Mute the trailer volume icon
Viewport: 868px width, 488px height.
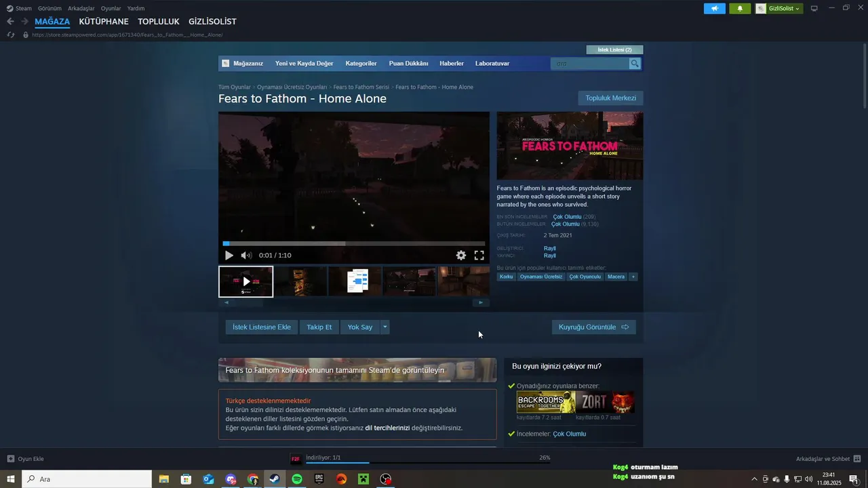[x=246, y=256]
